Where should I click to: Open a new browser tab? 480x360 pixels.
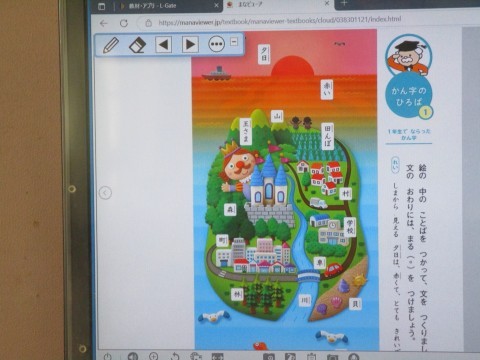pyautogui.click(x=344, y=3)
